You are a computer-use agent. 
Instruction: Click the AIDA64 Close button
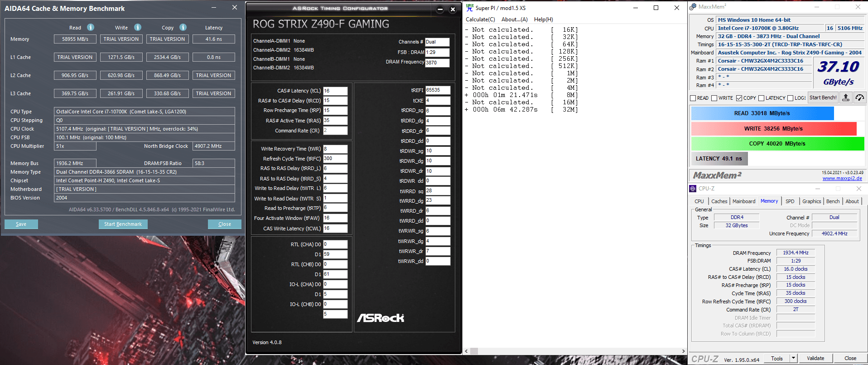pos(225,224)
